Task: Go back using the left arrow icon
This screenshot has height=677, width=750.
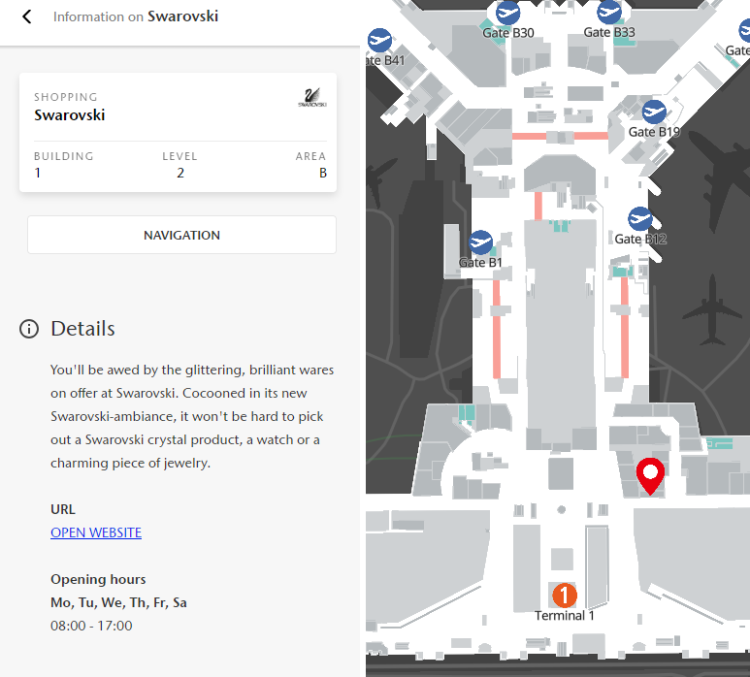Action: 27,17
